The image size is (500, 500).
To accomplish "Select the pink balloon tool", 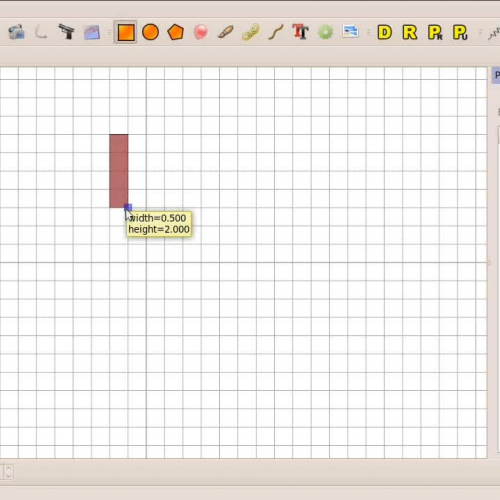I will coord(201,32).
